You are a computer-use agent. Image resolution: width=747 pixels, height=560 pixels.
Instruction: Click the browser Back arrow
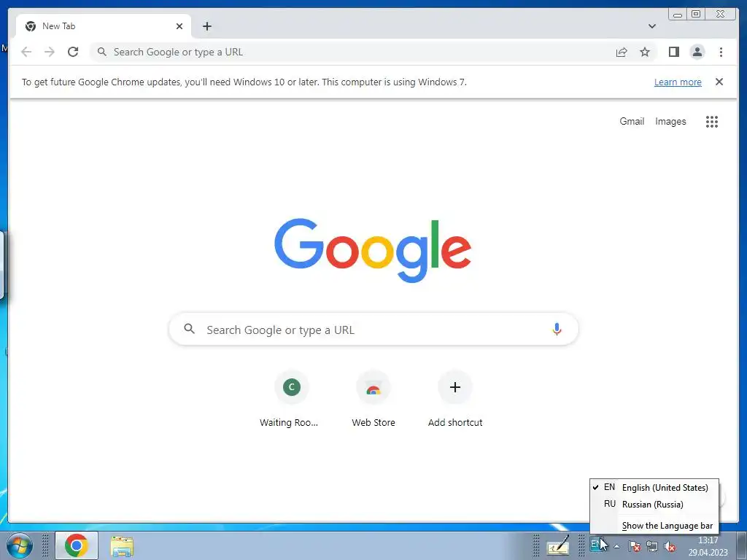[x=26, y=52]
